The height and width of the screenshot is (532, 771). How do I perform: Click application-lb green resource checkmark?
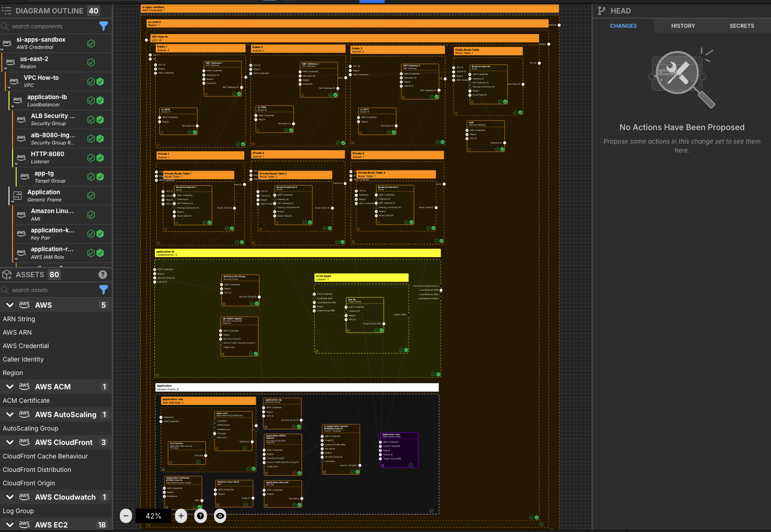100,100
